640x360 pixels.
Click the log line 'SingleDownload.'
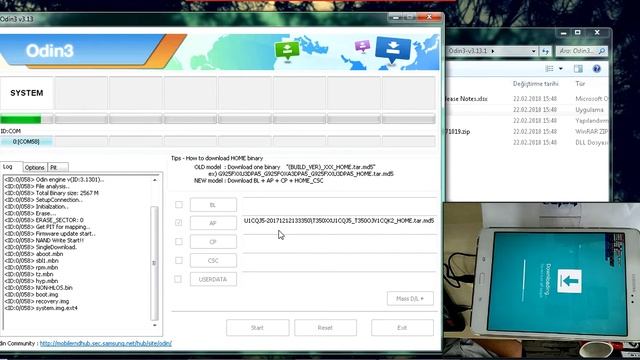coord(41,247)
